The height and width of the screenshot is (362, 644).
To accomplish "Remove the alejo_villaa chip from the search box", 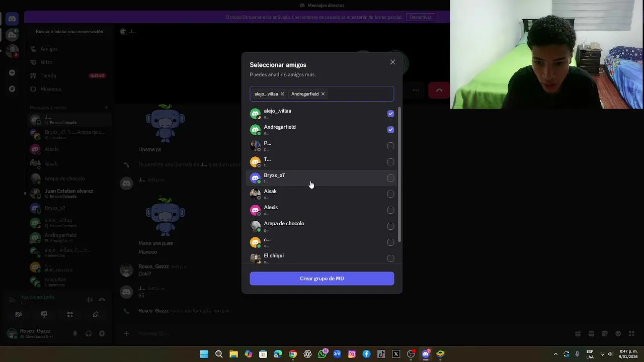I will [282, 94].
